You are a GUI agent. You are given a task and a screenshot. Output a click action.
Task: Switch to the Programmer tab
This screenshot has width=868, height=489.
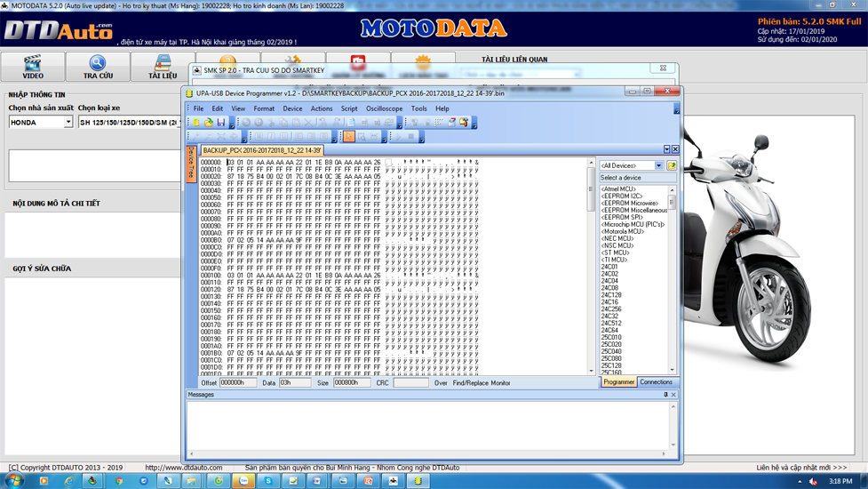(x=618, y=382)
